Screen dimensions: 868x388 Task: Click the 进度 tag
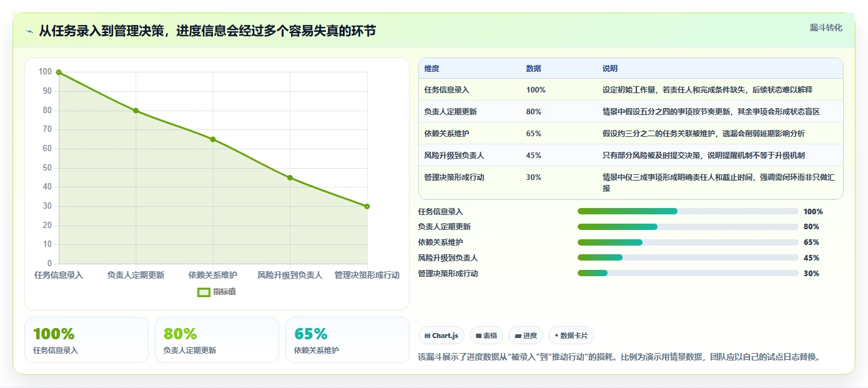coord(526,336)
